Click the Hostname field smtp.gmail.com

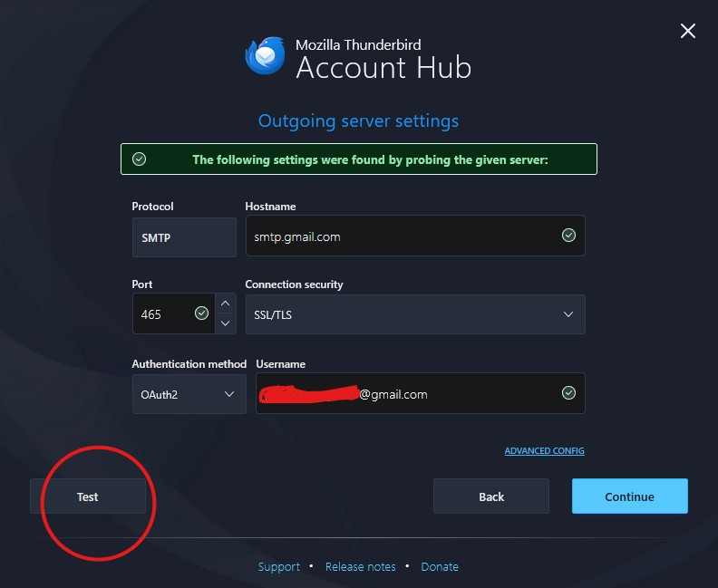415,236
